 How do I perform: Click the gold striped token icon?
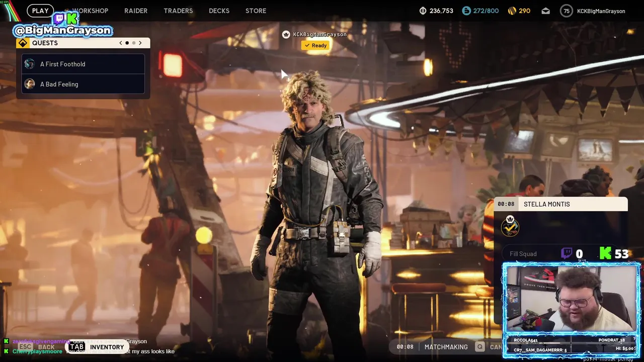pyautogui.click(x=512, y=11)
